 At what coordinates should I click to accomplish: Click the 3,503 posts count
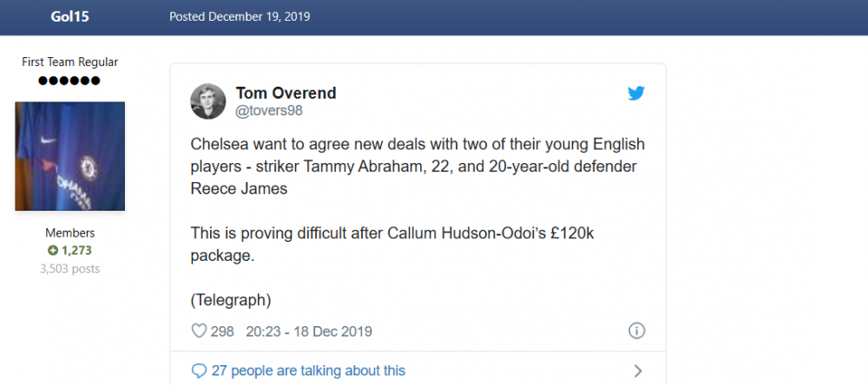pos(69,269)
